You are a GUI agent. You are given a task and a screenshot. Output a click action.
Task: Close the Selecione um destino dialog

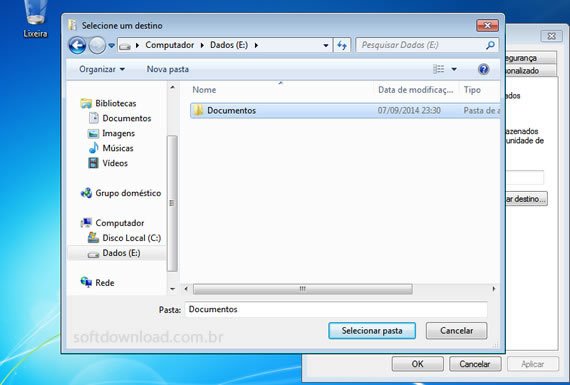click(x=487, y=25)
